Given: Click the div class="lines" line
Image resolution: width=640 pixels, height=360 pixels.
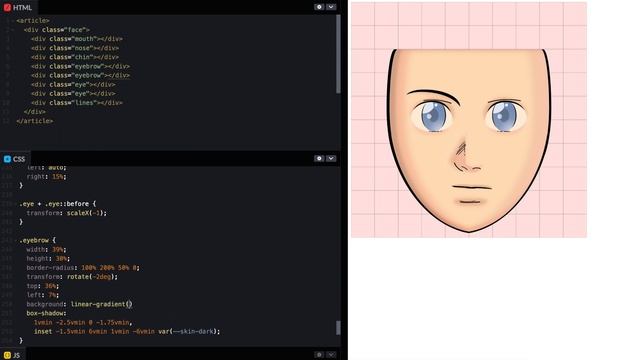Looking at the screenshot, I should point(77,103).
